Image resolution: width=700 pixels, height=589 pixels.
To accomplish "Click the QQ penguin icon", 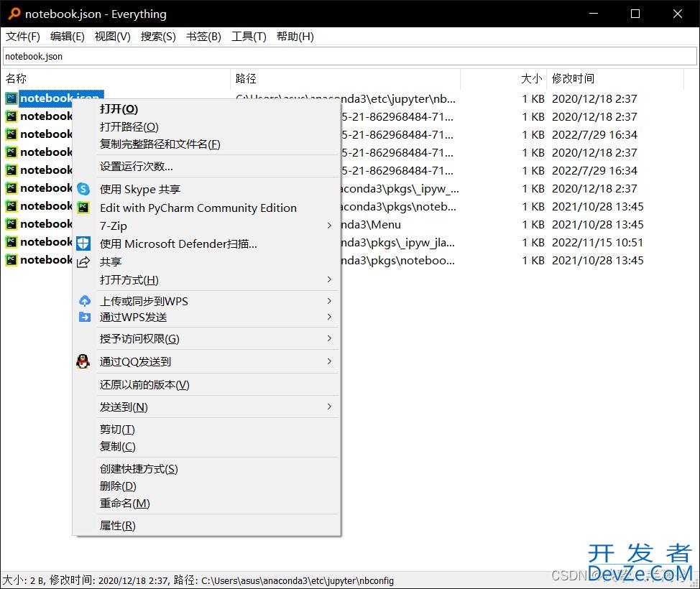I will tap(83, 361).
